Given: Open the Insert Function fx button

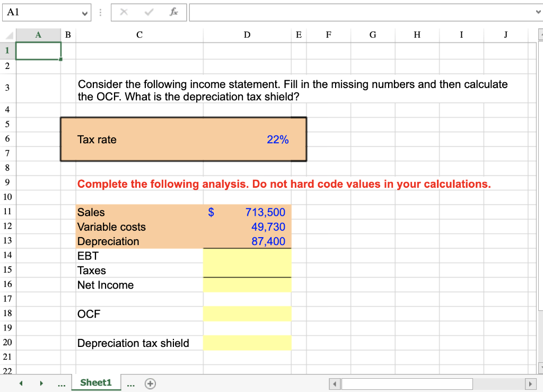Looking at the screenshot, I should [174, 12].
